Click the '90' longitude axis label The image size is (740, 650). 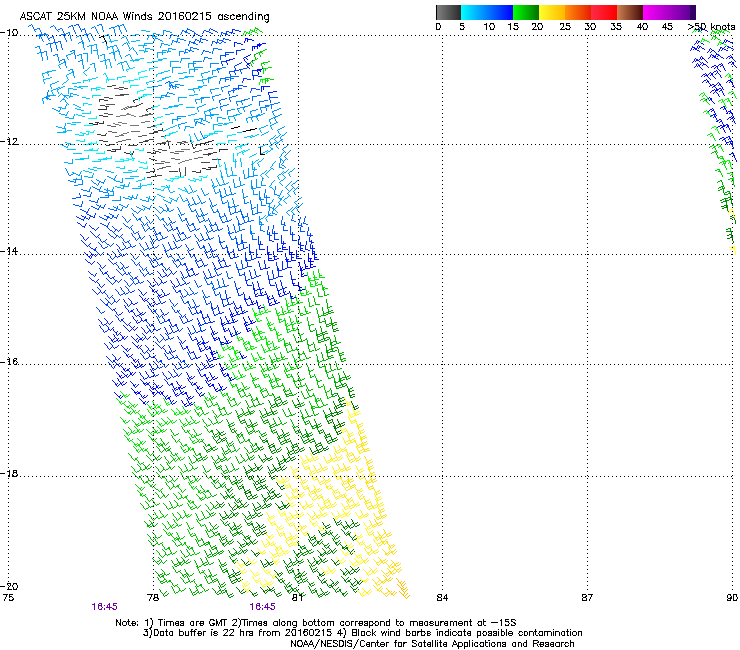point(732,598)
